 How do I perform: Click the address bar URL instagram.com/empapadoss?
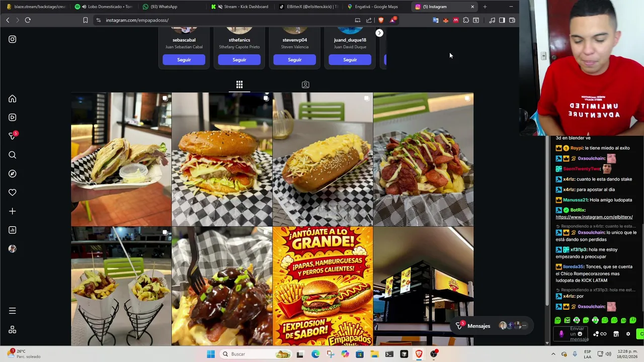[x=137, y=20]
